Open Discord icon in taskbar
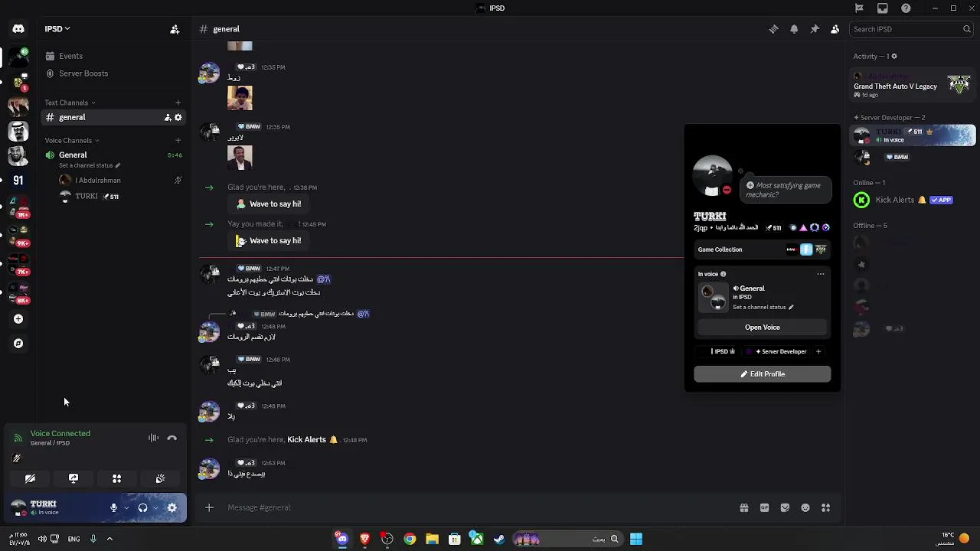 tap(342, 539)
